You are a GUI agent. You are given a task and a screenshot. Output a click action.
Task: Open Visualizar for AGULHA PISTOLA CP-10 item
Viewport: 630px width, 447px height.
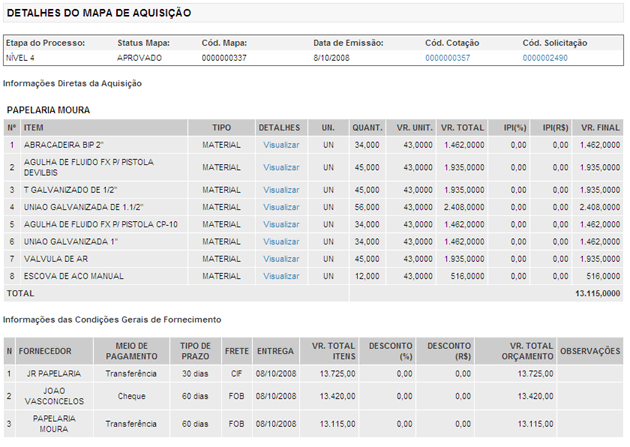pos(281,224)
